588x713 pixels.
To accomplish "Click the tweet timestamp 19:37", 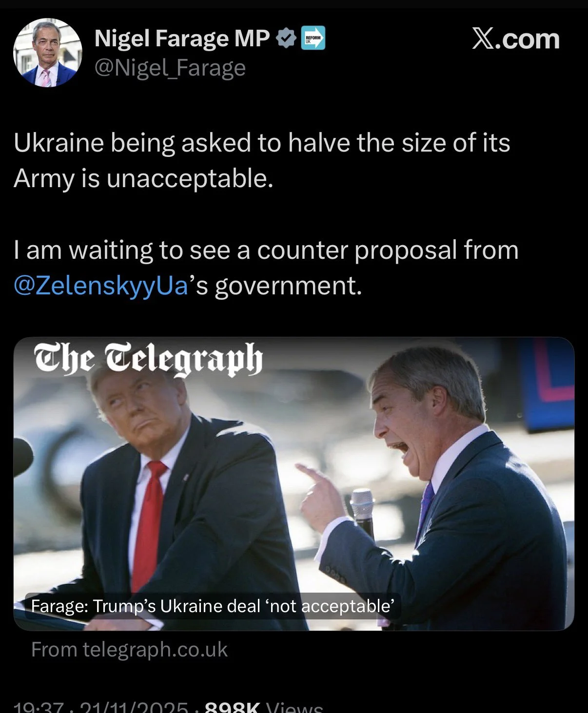I will [x=39, y=707].
